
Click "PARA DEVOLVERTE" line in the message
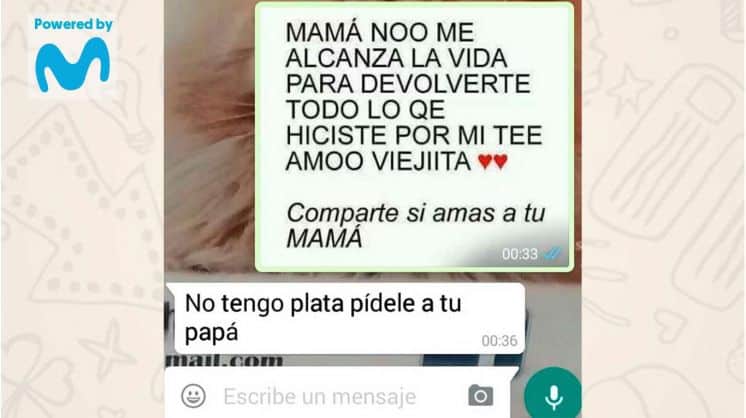(x=408, y=84)
